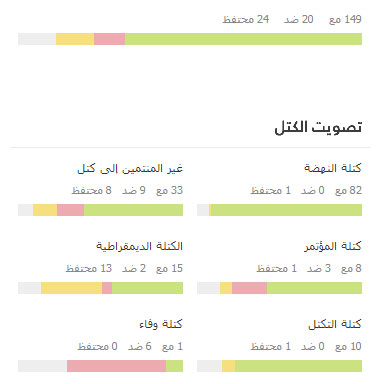Click the pink segment of the كتلة وفاء bar
The image size is (392, 384).
point(116,366)
